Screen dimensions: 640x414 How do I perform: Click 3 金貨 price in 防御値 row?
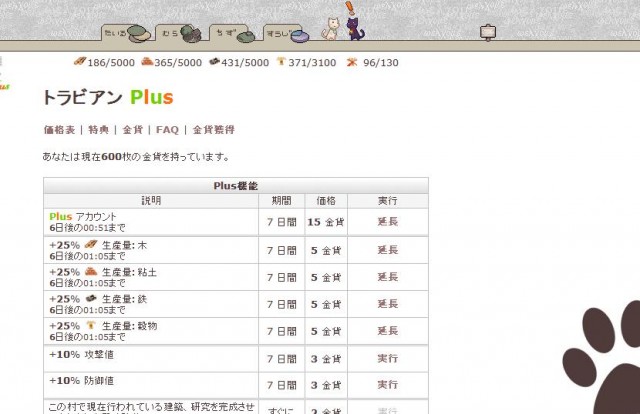click(326, 385)
